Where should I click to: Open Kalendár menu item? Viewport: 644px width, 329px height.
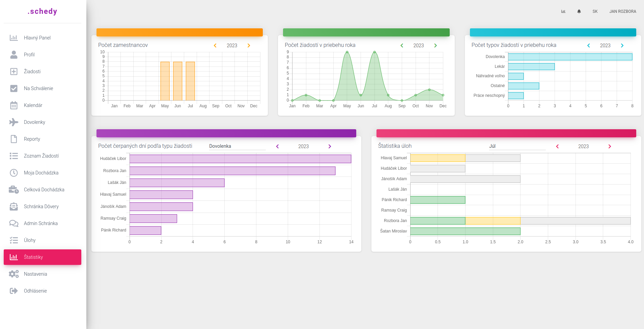click(x=43, y=105)
